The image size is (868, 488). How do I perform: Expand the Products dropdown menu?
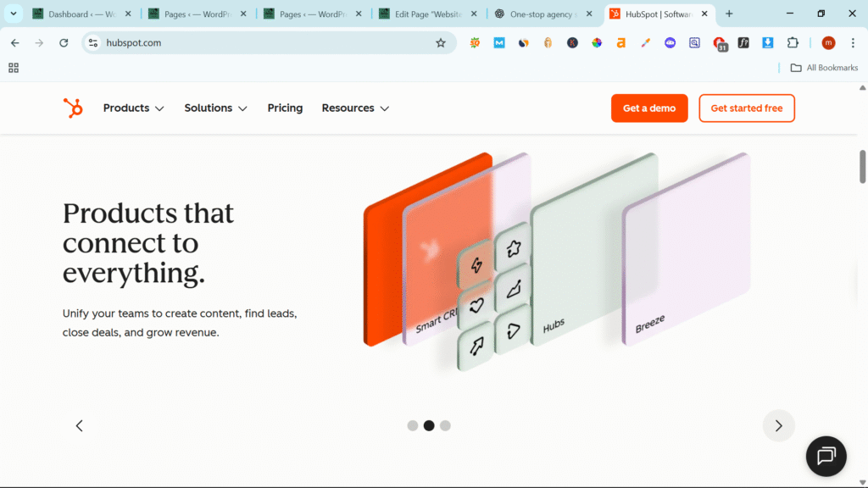[x=133, y=108]
